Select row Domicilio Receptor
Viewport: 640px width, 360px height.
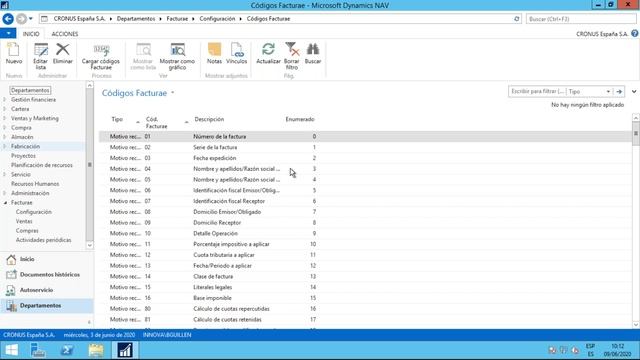(365, 223)
